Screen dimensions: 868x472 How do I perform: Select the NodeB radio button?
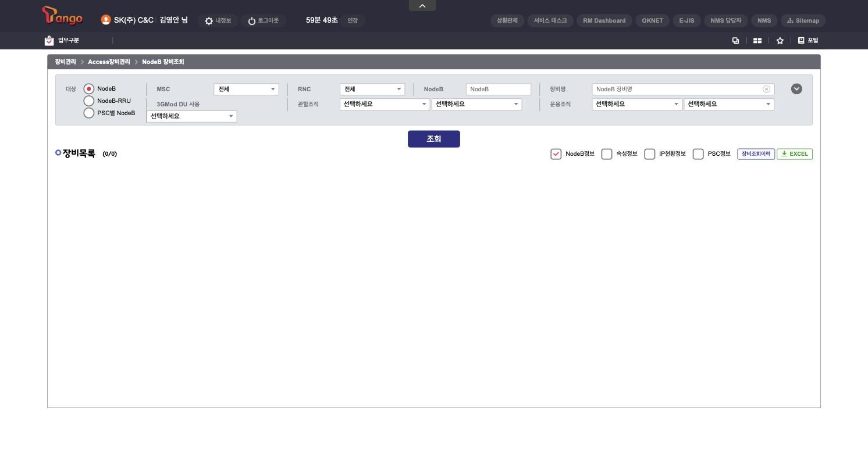tap(89, 89)
